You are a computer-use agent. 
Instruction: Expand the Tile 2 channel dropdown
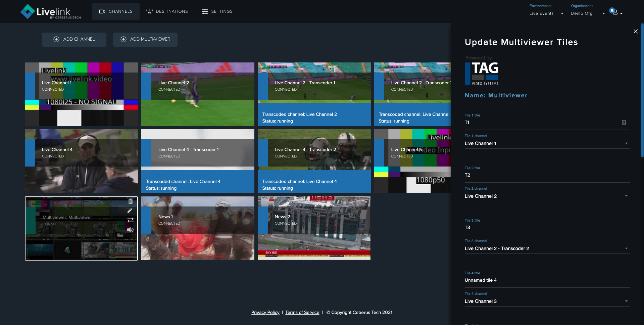click(547, 196)
